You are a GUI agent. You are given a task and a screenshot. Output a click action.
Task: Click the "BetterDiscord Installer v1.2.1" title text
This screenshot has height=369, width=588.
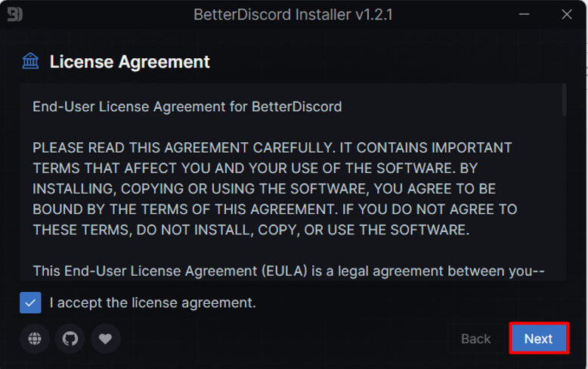point(293,14)
